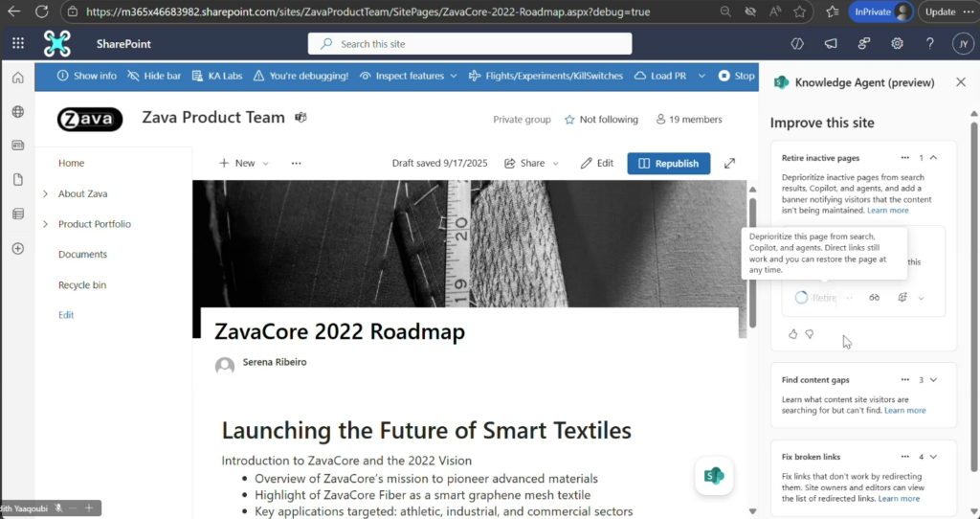Click the help question mark icon
The image size is (980, 519).
point(929,43)
